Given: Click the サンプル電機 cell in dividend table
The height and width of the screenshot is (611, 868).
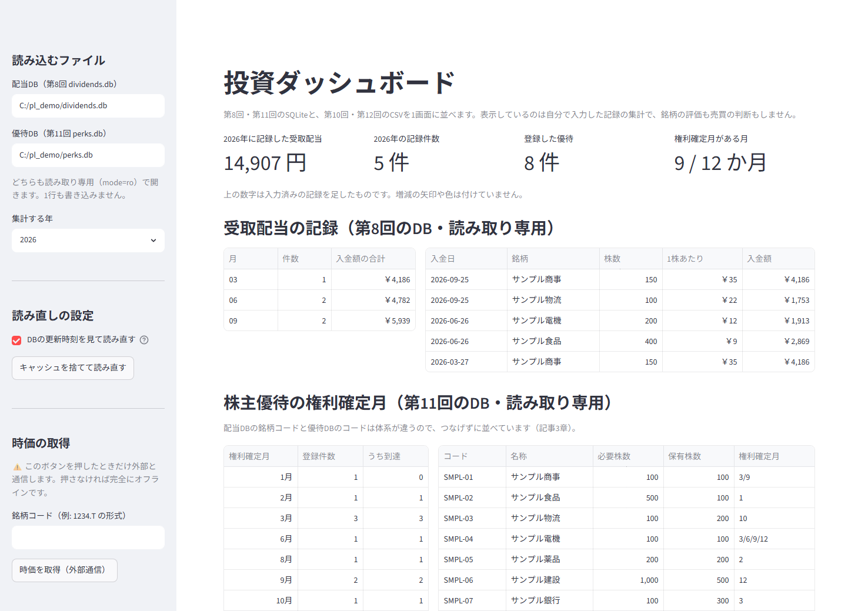Looking at the screenshot, I should click(x=553, y=321).
